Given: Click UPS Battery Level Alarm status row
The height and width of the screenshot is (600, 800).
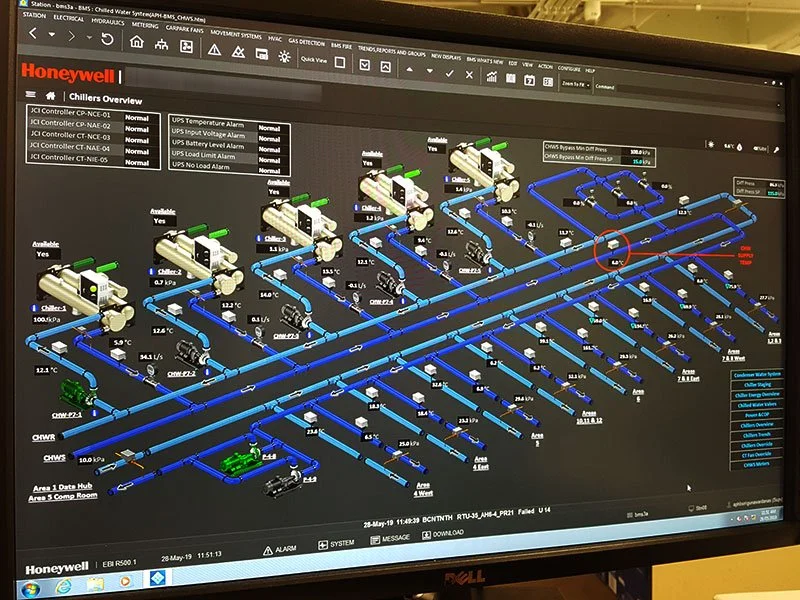Looking at the screenshot, I should [230, 146].
